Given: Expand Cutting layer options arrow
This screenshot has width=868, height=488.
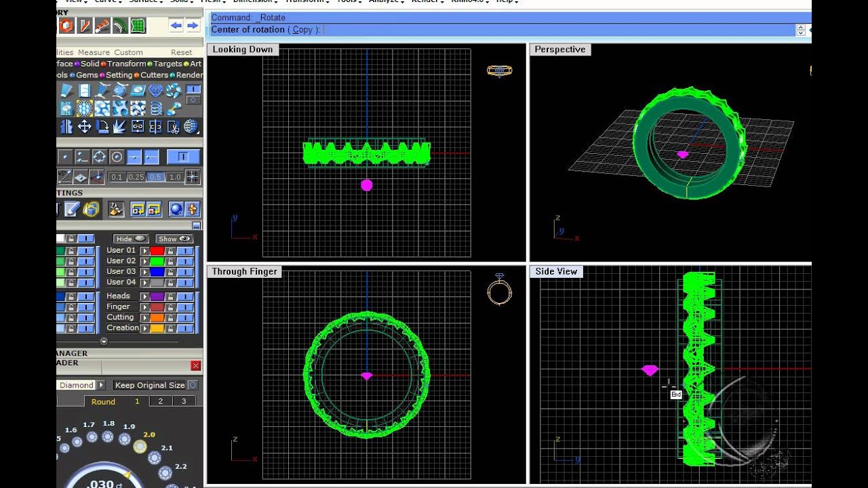Looking at the screenshot, I should (x=144, y=318).
